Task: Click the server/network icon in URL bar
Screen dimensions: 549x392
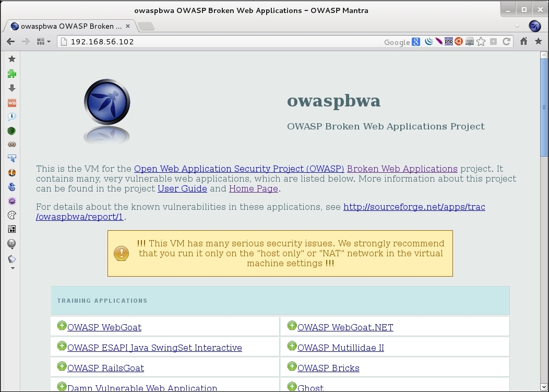Action: (470, 42)
